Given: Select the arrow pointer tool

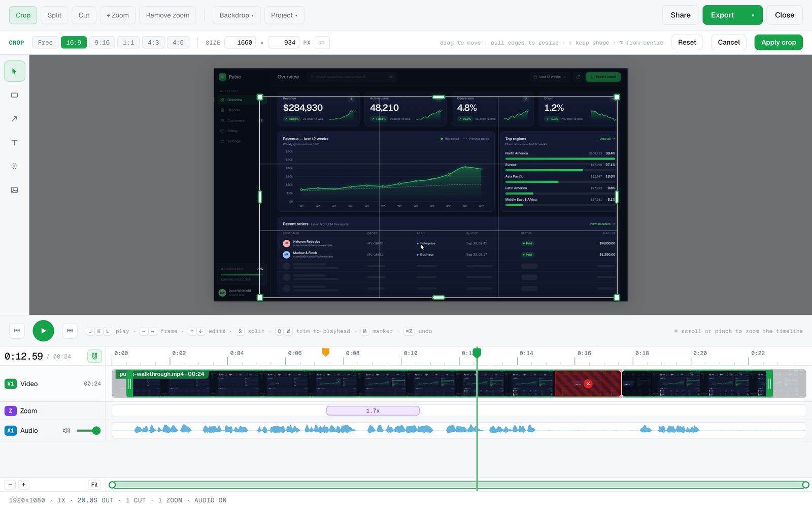Looking at the screenshot, I should coord(14,72).
